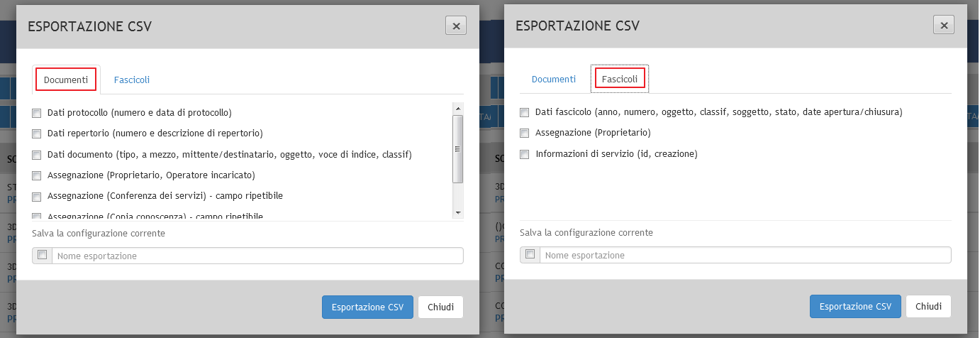The image size is (980, 338).
Task: Check Assegnazione (Proprietario) in the Fascicoli tab
Action: click(x=525, y=133)
